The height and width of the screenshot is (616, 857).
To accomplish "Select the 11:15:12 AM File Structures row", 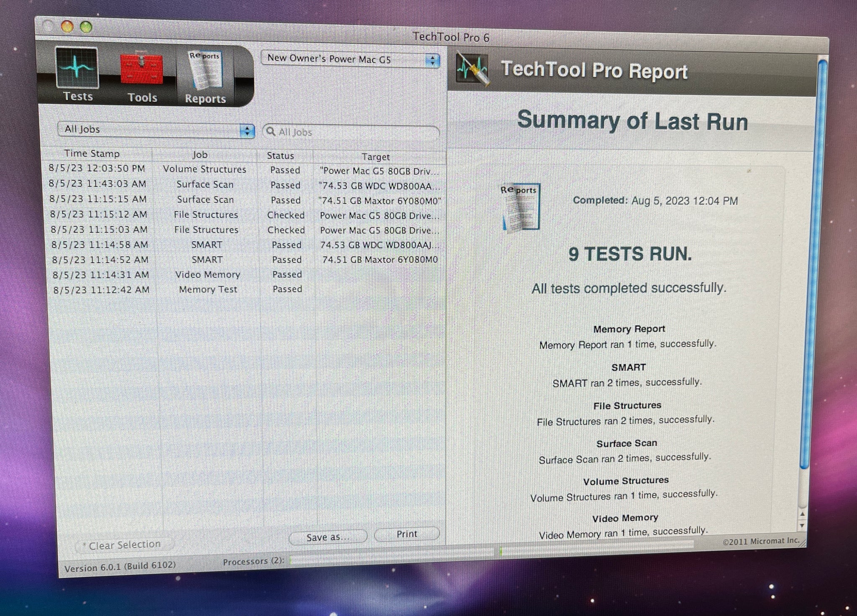I will tap(245, 215).
